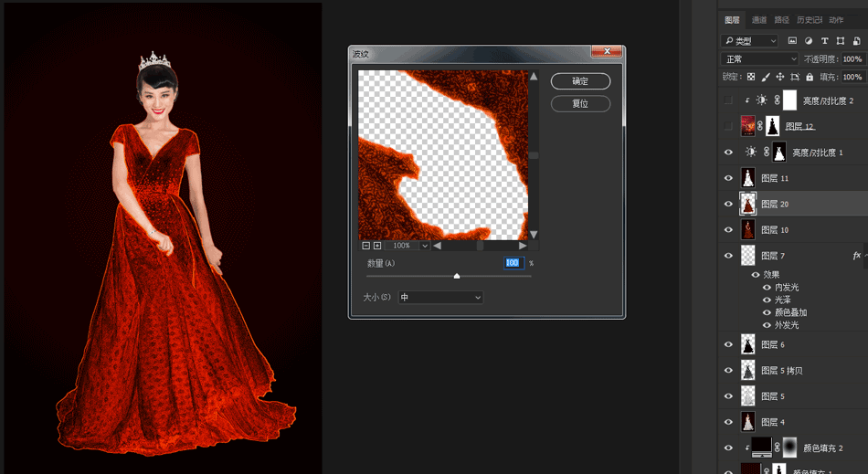
Task: Switch to the 路径 paths tab
Action: [782, 20]
